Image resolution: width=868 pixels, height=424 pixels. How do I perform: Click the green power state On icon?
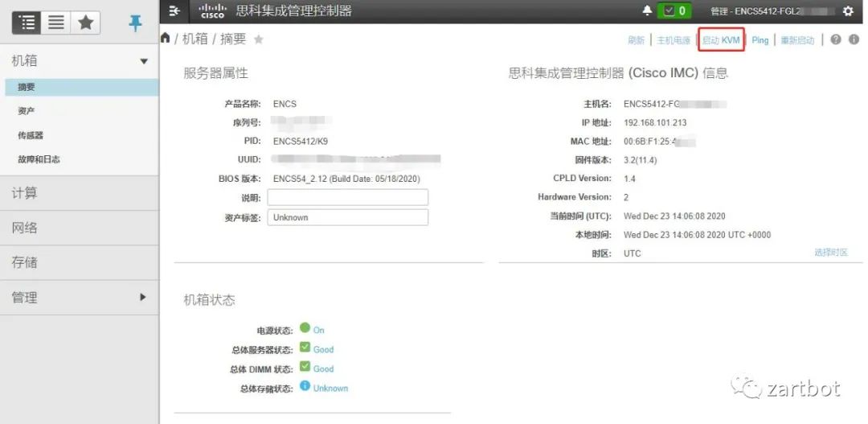[x=305, y=327]
